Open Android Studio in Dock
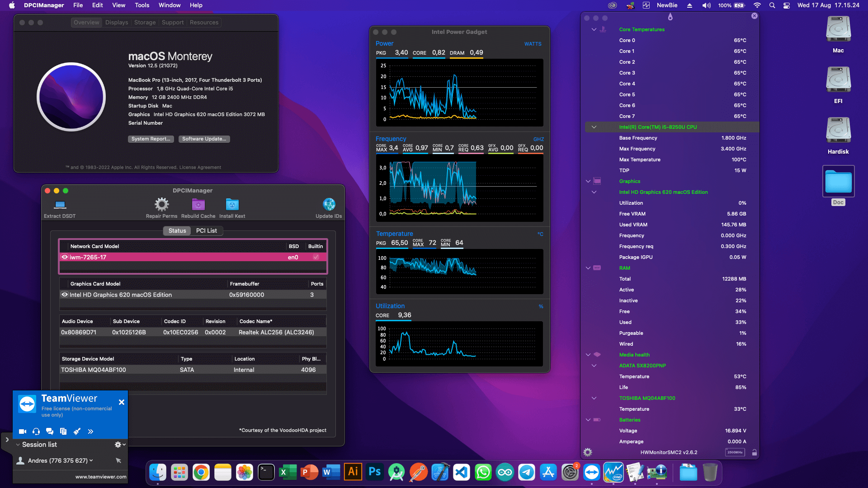This screenshot has height=488, width=868. (x=396, y=473)
